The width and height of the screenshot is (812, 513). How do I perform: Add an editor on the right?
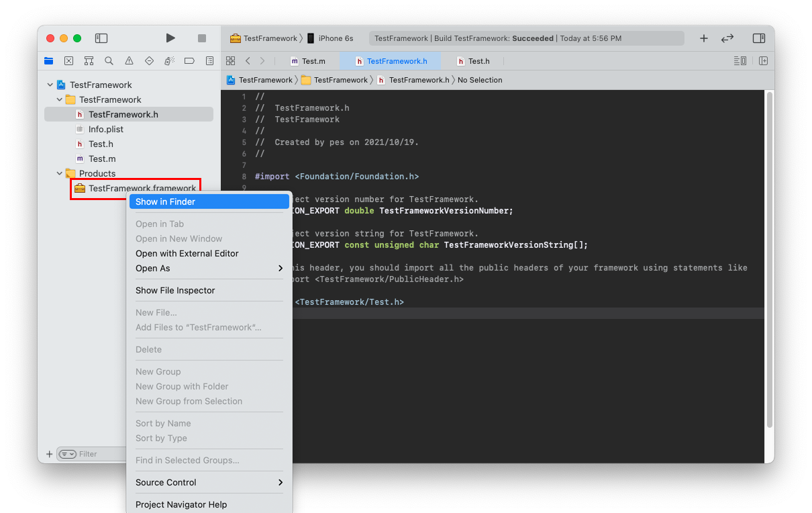point(763,61)
